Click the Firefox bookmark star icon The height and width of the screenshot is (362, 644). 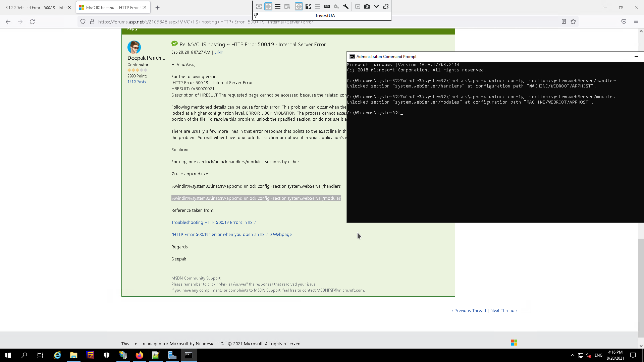pyautogui.click(x=573, y=22)
